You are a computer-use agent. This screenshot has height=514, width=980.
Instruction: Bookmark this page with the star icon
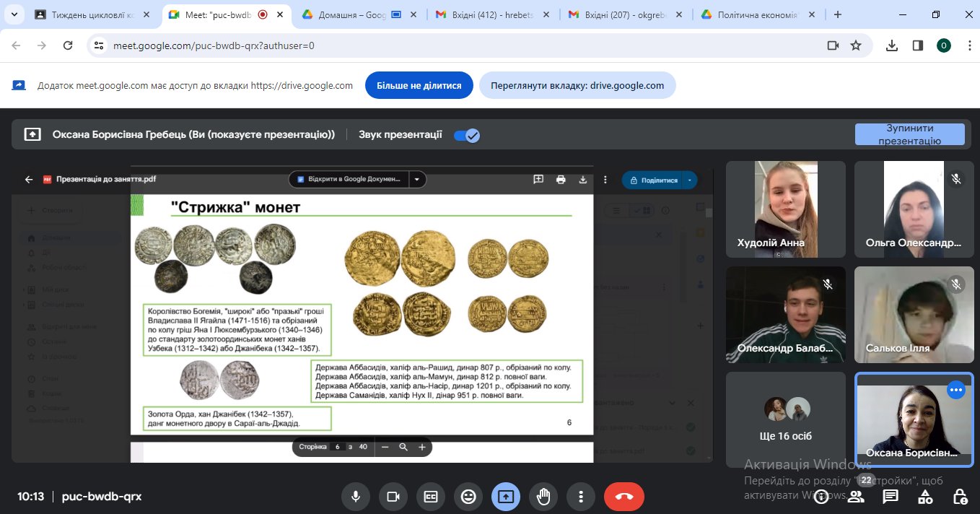point(856,45)
